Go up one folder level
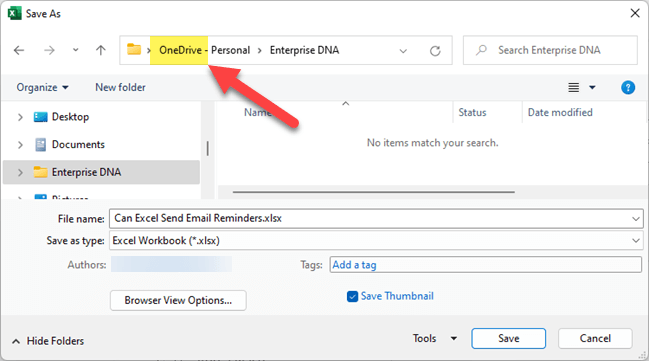This screenshot has height=361, width=649. coord(101,51)
